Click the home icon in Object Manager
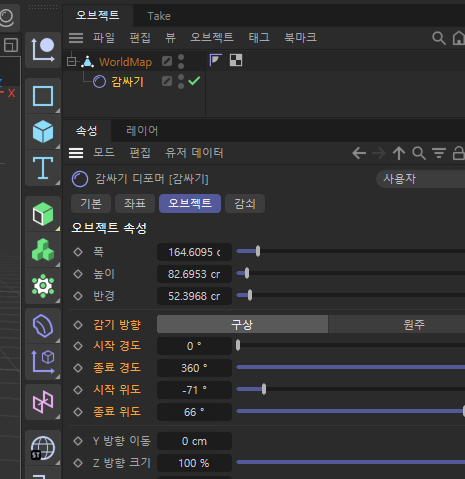Image resolution: width=465 pixels, height=479 pixels. point(459,38)
